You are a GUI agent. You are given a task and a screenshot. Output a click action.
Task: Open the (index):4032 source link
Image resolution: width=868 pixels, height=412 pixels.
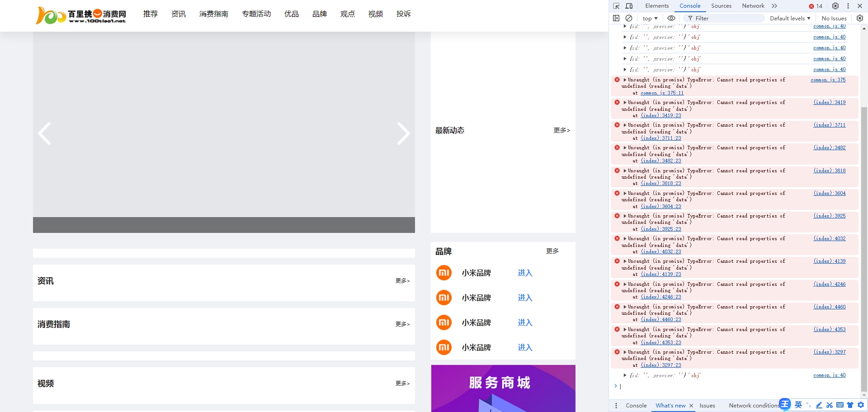pyautogui.click(x=830, y=238)
